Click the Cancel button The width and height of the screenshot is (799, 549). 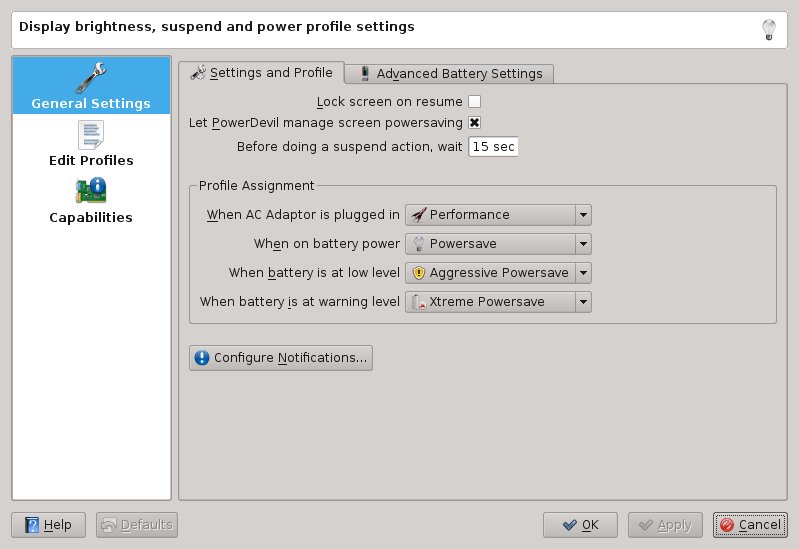click(x=750, y=525)
